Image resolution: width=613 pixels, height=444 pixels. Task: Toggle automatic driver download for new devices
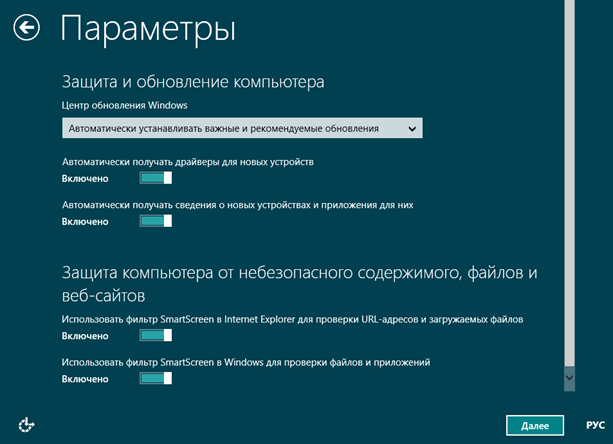pos(156,178)
